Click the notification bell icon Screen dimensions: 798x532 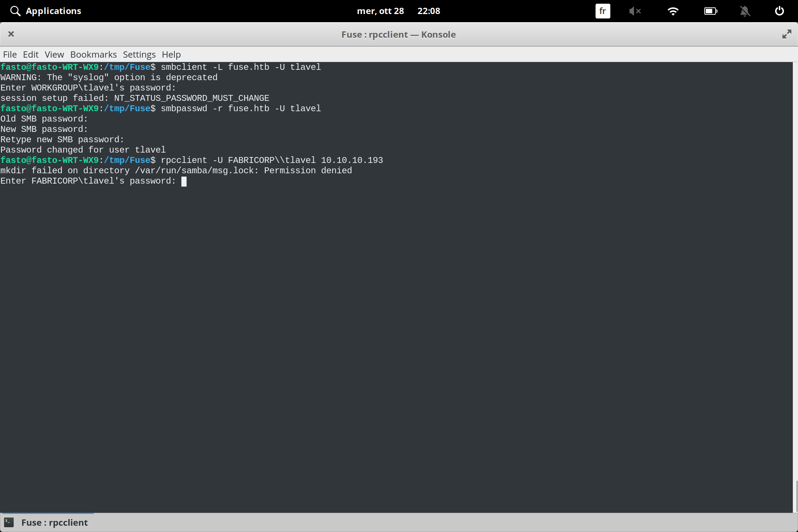pos(745,11)
